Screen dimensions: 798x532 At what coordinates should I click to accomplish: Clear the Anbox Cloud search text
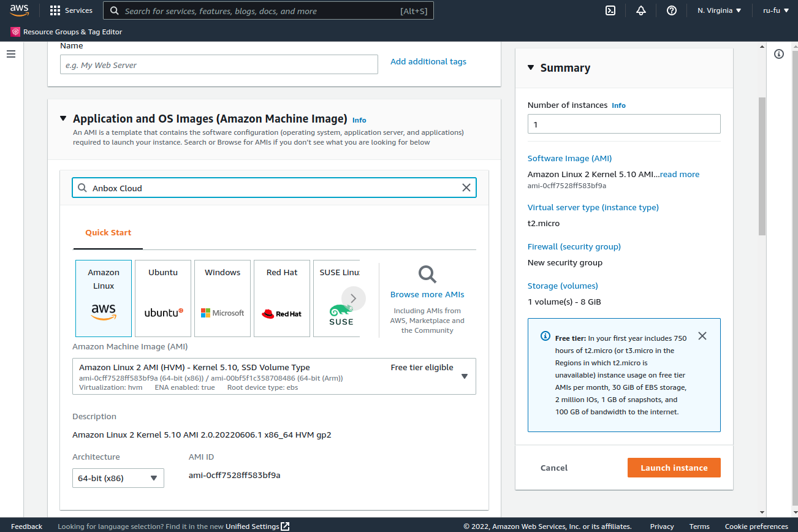466,188
